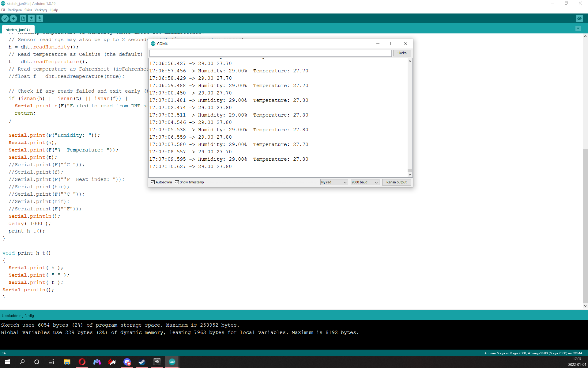Click the Open sketch icon
Image resolution: width=588 pixels, height=368 pixels.
pyautogui.click(x=31, y=19)
